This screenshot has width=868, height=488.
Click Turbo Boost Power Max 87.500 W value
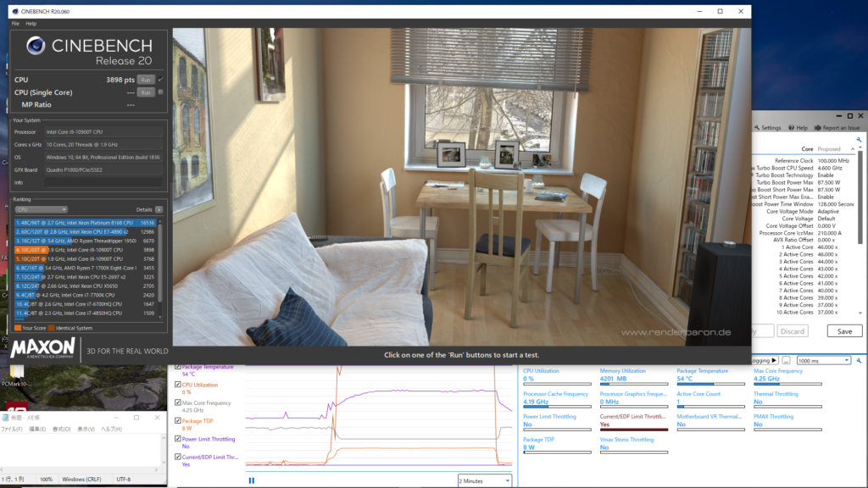pyautogui.click(x=829, y=183)
